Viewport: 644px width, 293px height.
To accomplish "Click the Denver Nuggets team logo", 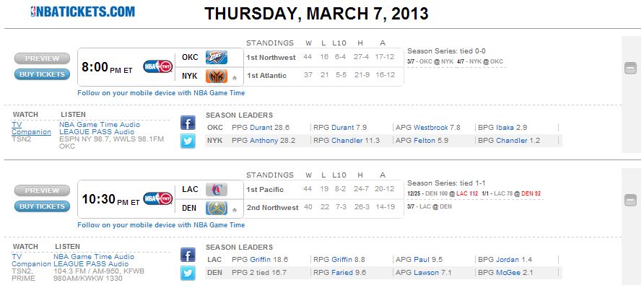I will tap(217, 208).
